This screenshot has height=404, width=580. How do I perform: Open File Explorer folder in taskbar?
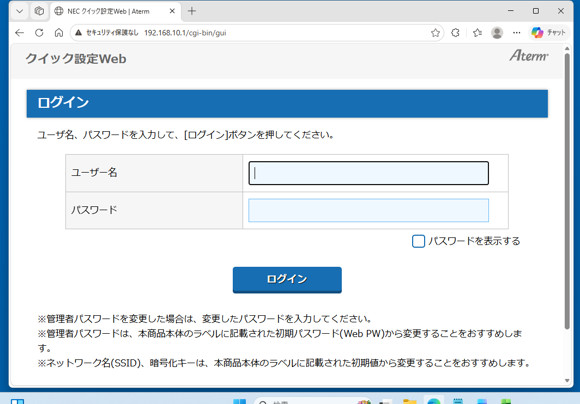point(409,402)
